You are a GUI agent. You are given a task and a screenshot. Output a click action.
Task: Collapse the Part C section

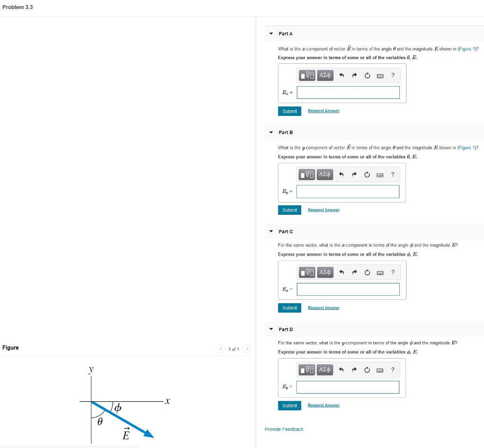271,231
